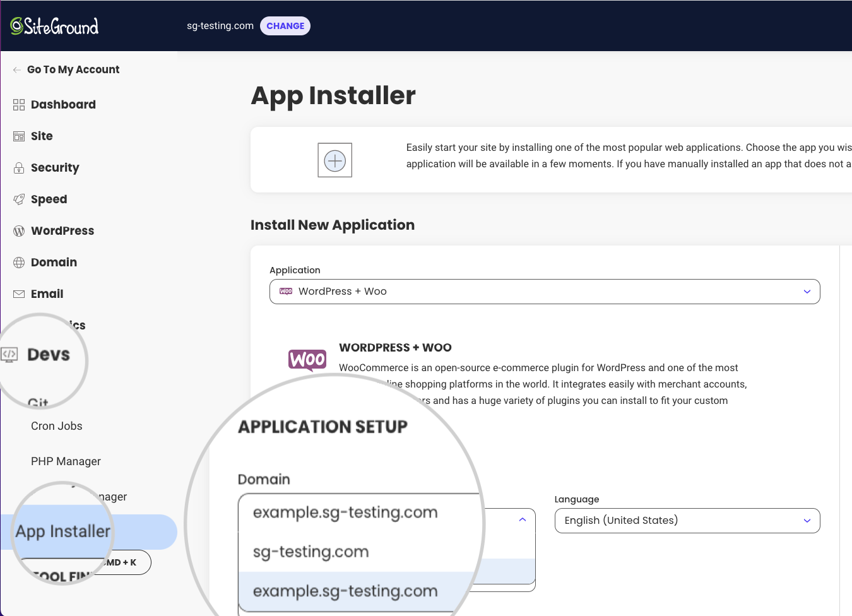Click the sg-testing.com site name in header
The height and width of the screenshot is (616, 852).
pos(220,26)
